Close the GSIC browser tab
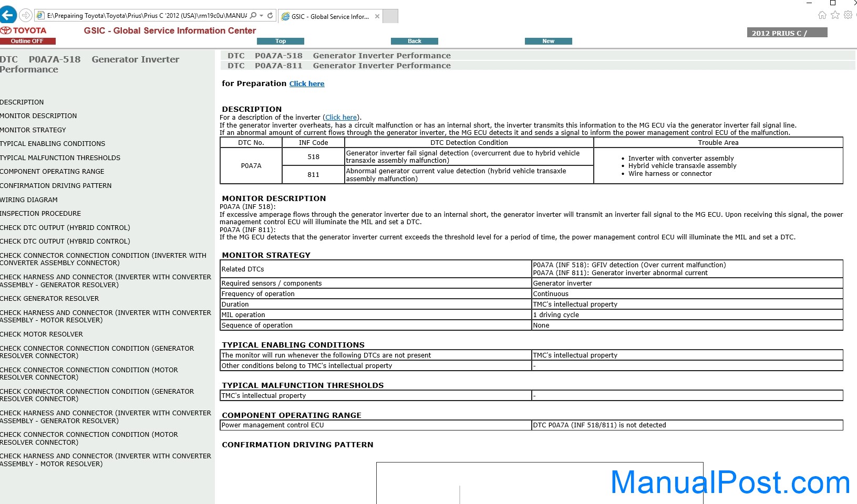 click(x=377, y=16)
